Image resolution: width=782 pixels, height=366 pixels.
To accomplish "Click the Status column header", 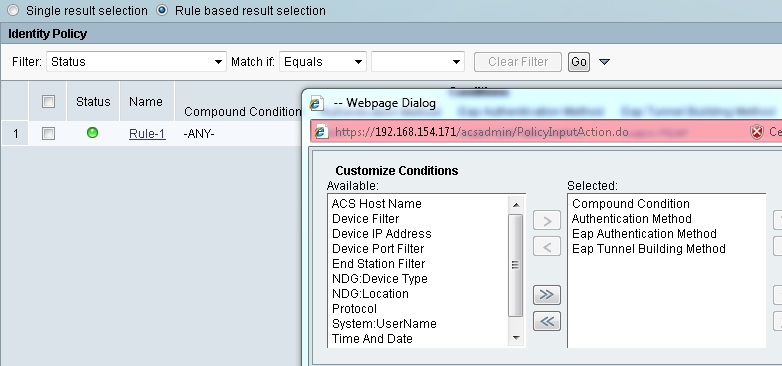I will (x=93, y=102).
